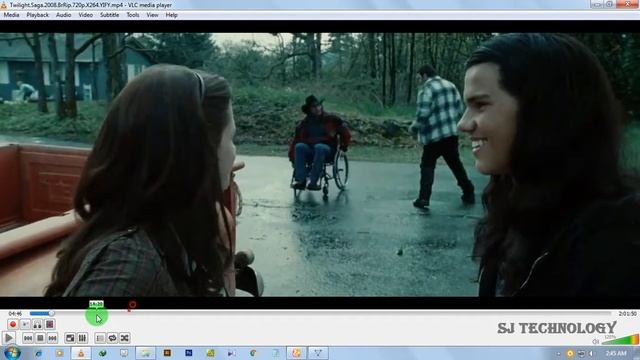
Task: Click the VLC title bar cone icon
Action: [x=4, y=5]
